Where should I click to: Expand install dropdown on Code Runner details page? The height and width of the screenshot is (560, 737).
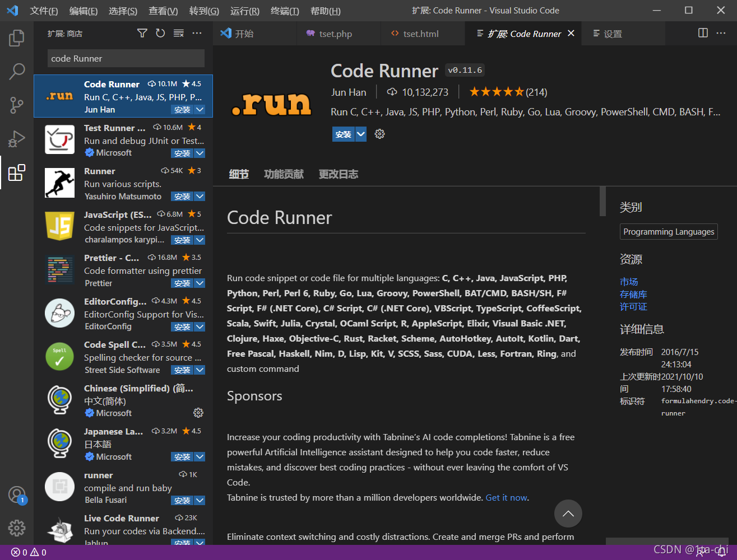point(361,134)
